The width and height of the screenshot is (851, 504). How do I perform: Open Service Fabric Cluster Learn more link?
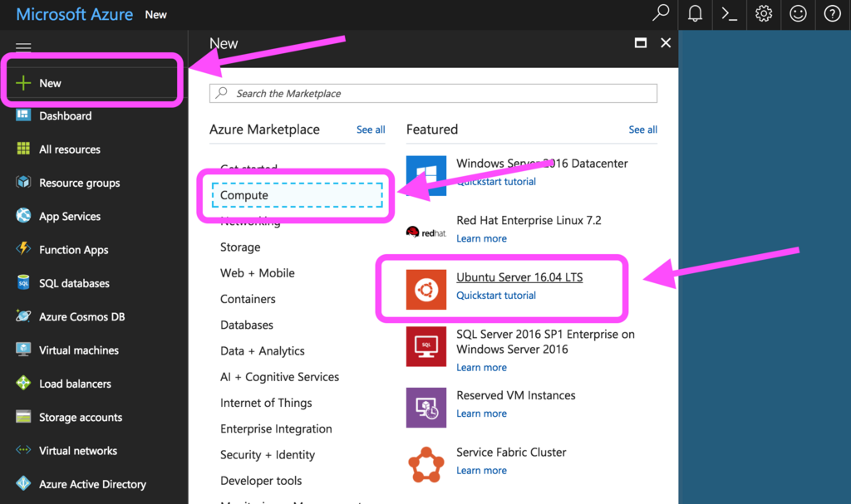pos(481,470)
